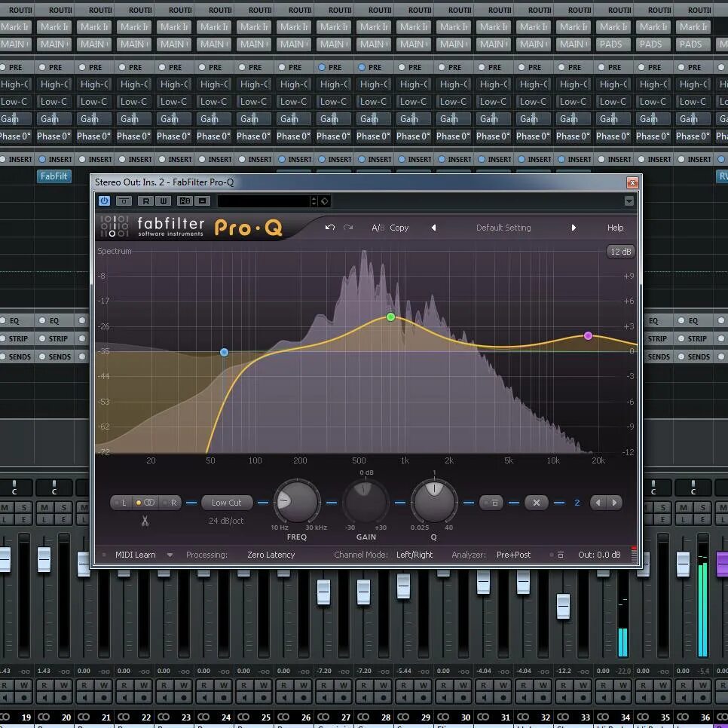
Task: Toggle STRIP bypass on second mixer channel
Action: point(43,338)
